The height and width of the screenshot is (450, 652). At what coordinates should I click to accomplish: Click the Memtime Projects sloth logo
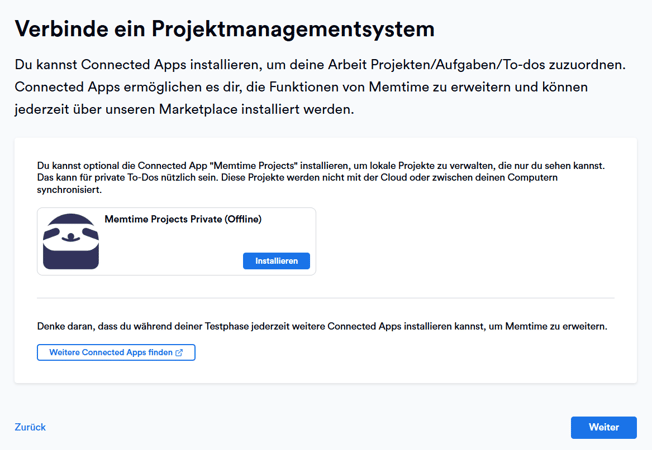[x=71, y=241]
